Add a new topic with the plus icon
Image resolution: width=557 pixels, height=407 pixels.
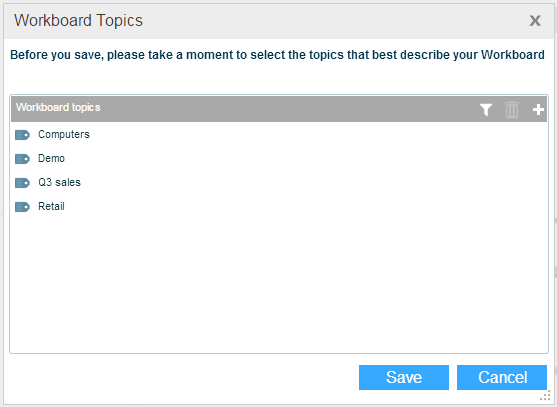538,110
